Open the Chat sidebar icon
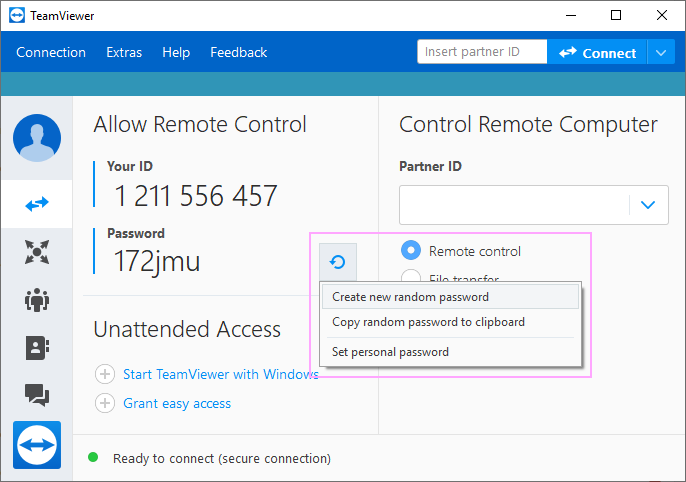This screenshot has width=686, height=482. coord(37,395)
